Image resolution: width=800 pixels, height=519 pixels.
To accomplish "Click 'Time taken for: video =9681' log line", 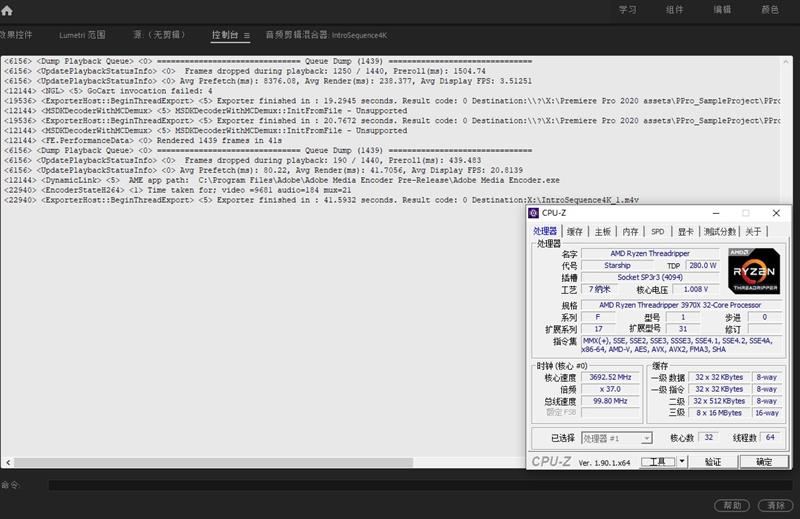I will point(178,190).
